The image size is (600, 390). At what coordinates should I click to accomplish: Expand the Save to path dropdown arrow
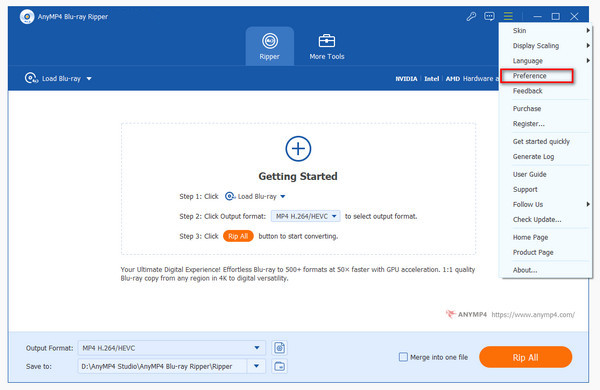click(x=256, y=366)
